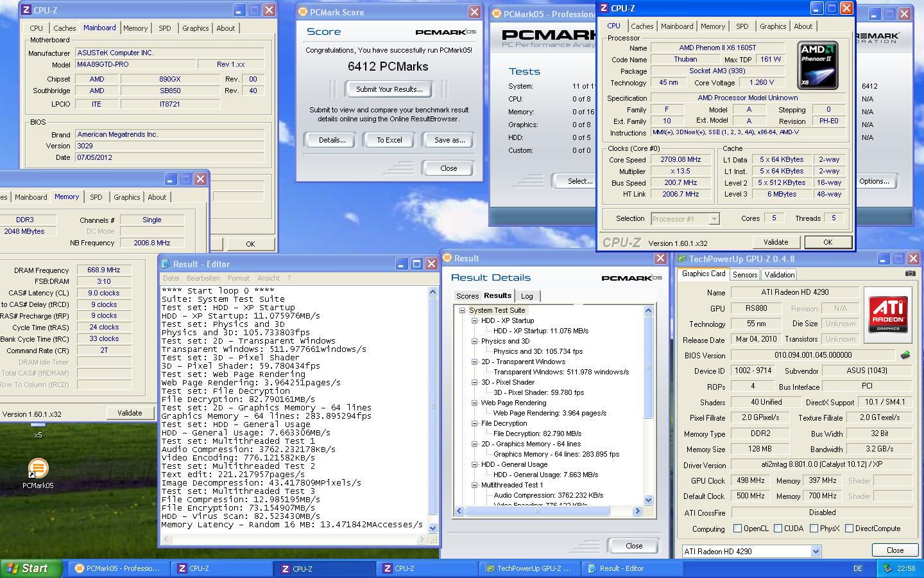Toggle the OpenCL checkbox in GPU-Z
The image size is (924, 578).
[x=737, y=529]
